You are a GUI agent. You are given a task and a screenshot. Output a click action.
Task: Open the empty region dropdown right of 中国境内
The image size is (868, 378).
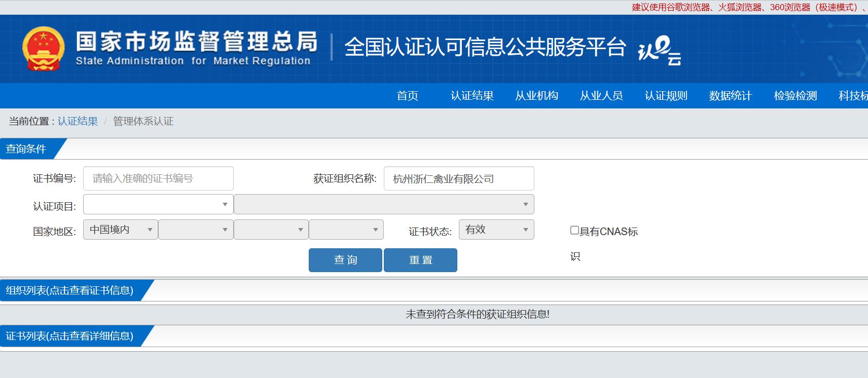(x=196, y=230)
